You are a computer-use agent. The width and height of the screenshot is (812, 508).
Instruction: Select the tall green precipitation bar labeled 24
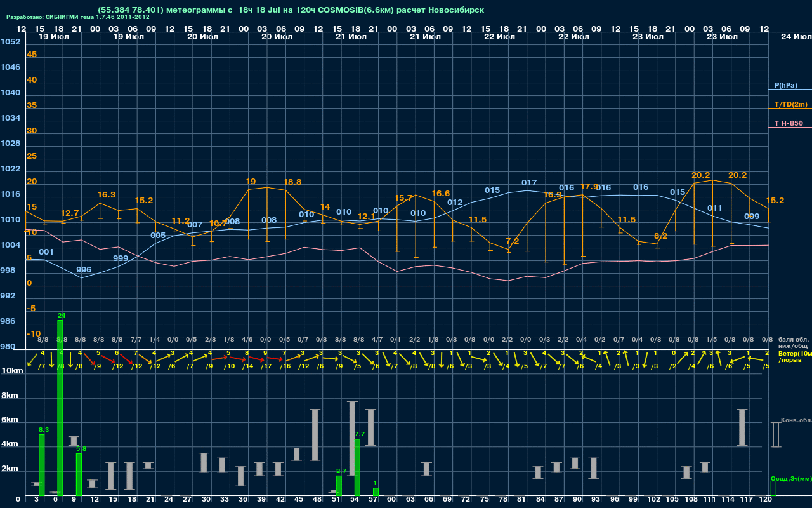pos(61,408)
